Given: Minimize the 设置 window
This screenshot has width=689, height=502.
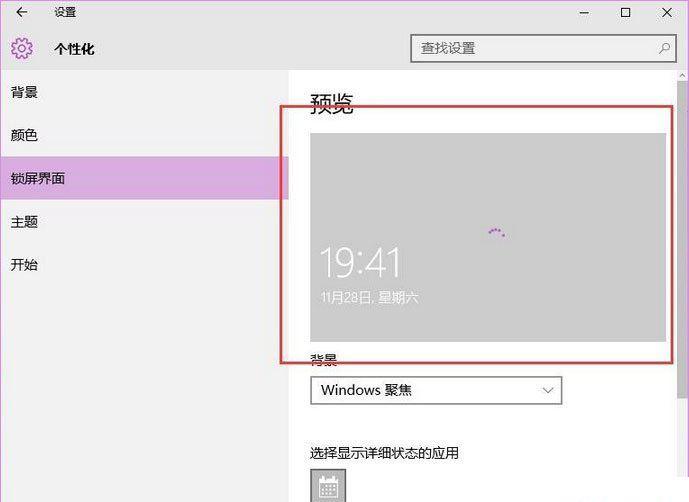Looking at the screenshot, I should pos(584,13).
